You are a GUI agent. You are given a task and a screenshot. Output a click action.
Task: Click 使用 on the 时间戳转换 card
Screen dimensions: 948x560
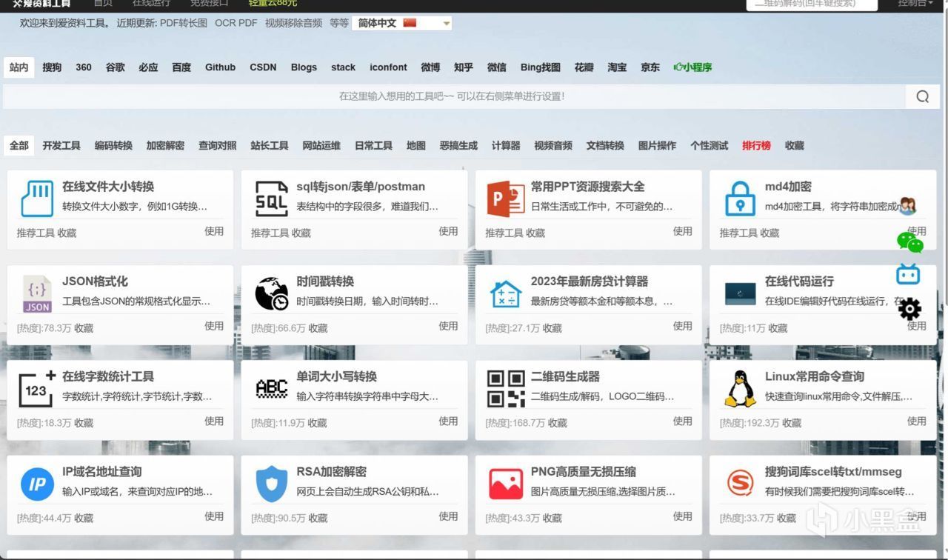448,326
